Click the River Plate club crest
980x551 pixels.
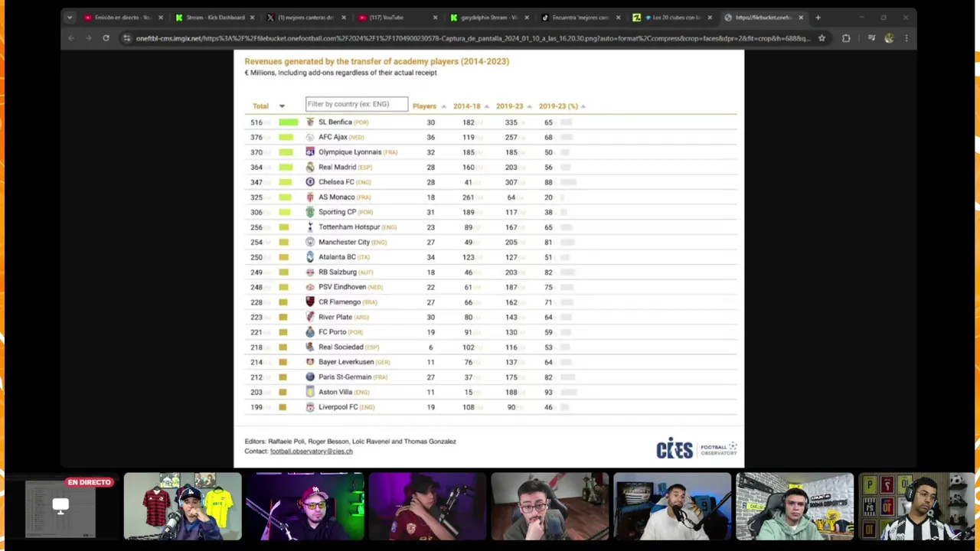[x=310, y=317]
